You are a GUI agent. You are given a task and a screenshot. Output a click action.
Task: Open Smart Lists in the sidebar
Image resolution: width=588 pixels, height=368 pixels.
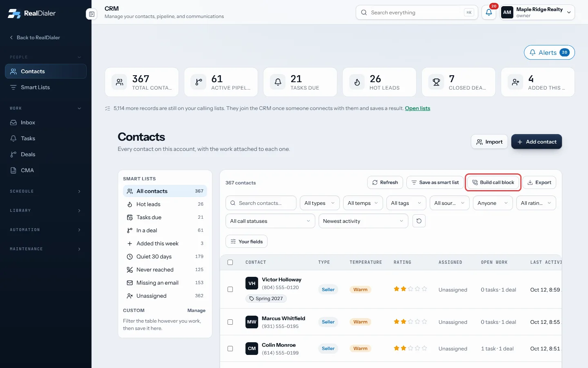click(x=46, y=87)
